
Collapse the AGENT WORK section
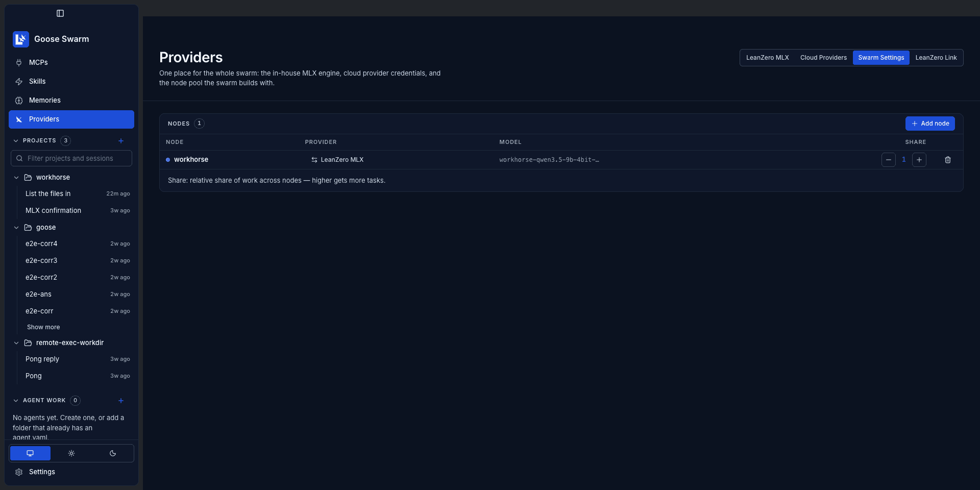16,401
